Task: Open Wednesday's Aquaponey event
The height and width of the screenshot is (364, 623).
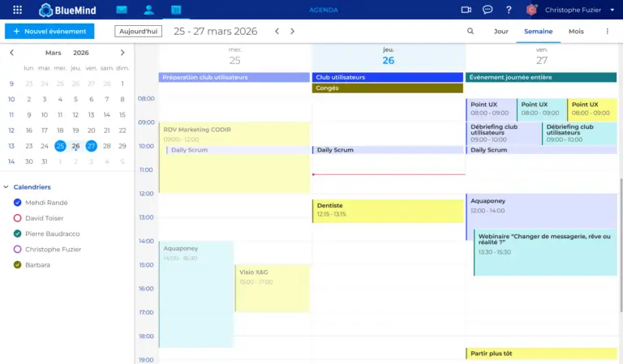Action: click(x=196, y=294)
